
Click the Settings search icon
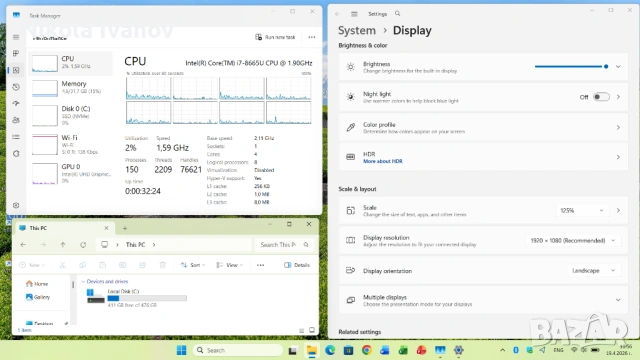coord(398,13)
